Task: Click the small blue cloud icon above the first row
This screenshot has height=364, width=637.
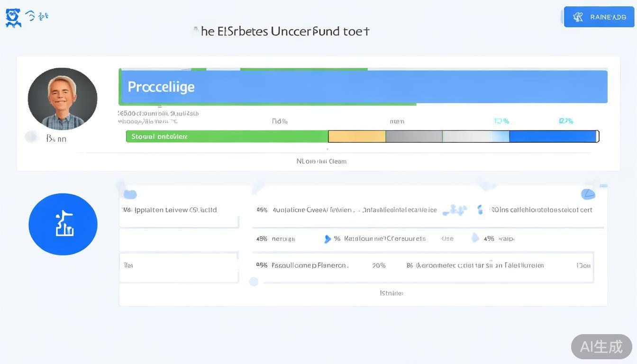Action: [130, 194]
